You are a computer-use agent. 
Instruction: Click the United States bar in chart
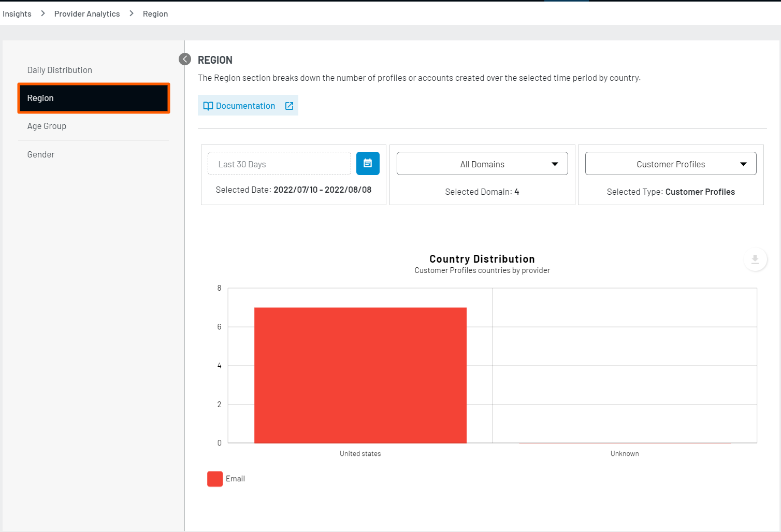coord(360,375)
